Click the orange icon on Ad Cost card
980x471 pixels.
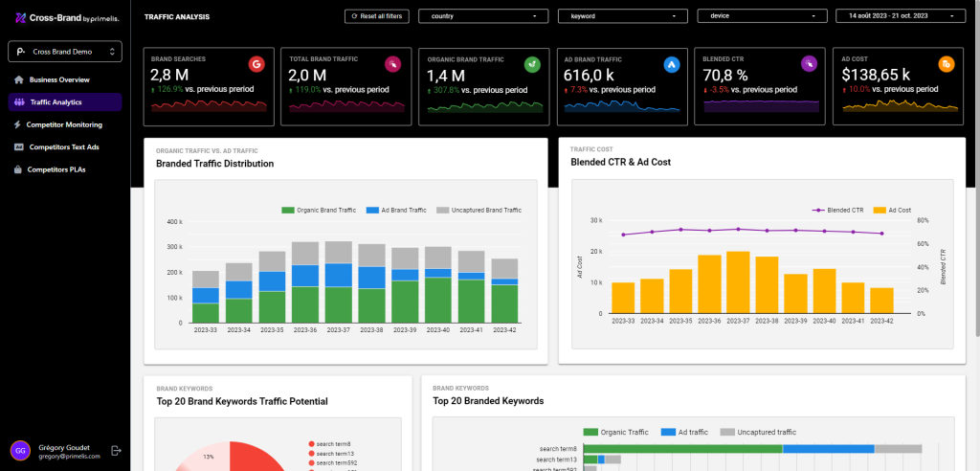click(947, 64)
